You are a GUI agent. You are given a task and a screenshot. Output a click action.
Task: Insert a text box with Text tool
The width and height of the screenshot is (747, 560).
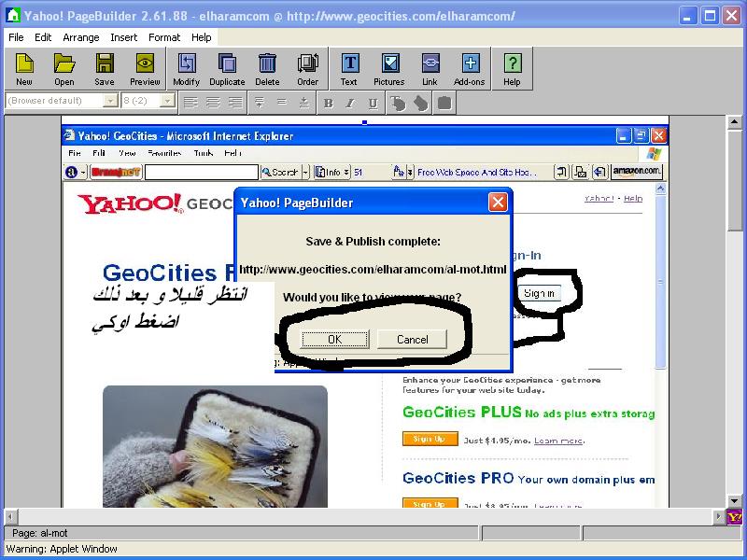(349, 69)
